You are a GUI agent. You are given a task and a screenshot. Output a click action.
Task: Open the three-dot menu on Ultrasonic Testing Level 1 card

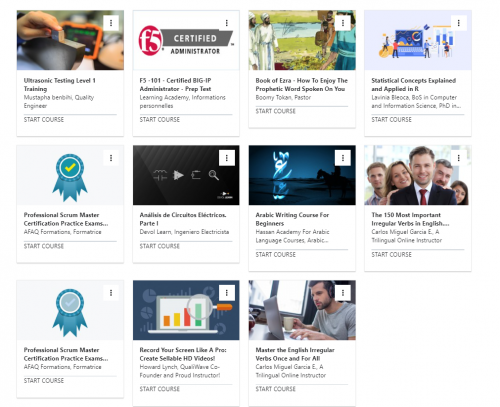[111, 23]
